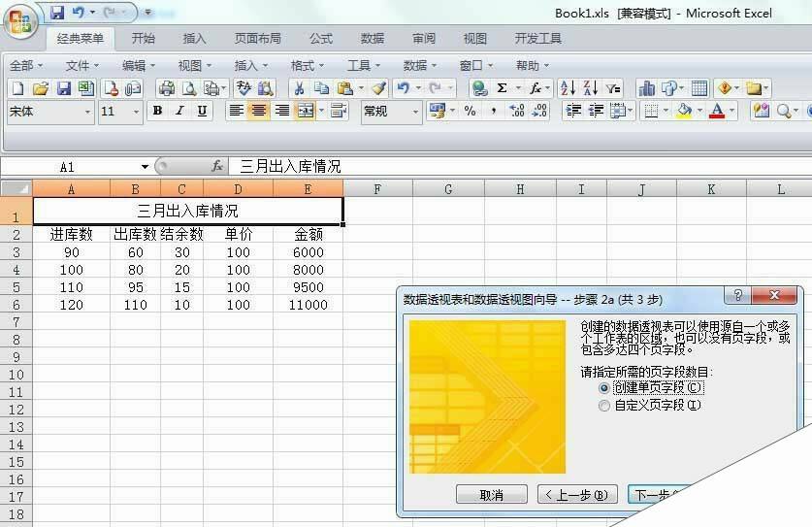Click the Save icon in the toolbar
The height and width of the screenshot is (527, 812).
pos(63,88)
